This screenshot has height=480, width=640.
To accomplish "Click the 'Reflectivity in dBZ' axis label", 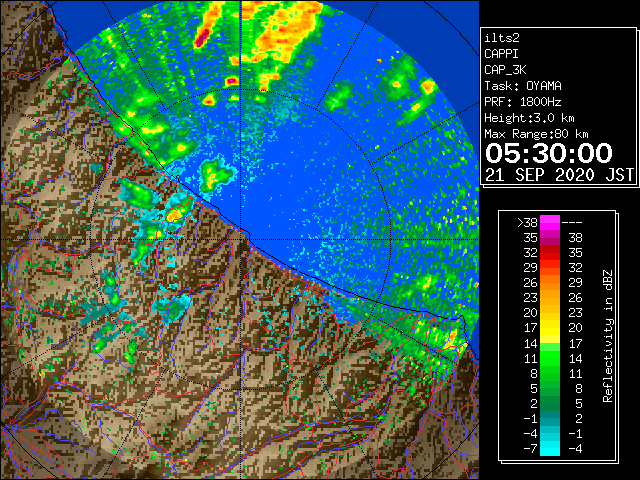I will 607,336.
